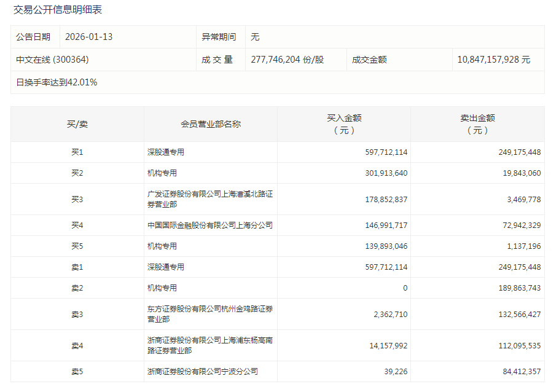Open 浙商证券股份有限公司宁波分公司 branch entry

(x=203, y=372)
